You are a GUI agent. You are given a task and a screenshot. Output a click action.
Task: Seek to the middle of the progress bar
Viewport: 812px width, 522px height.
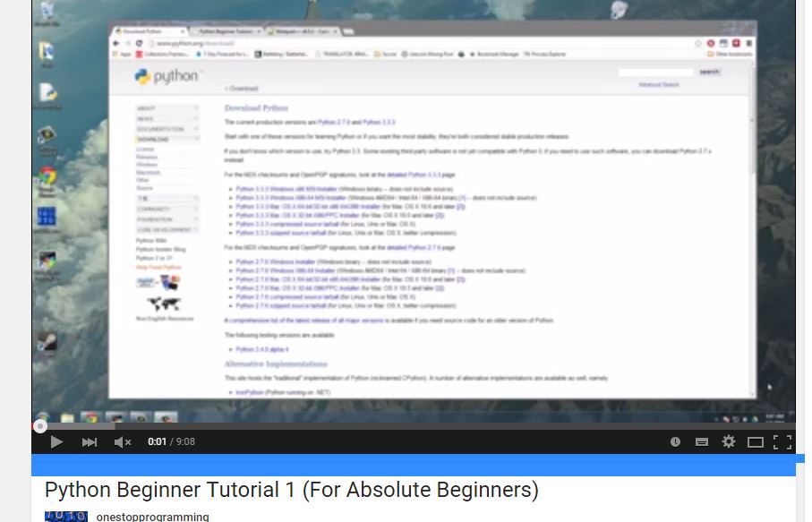pos(414,426)
